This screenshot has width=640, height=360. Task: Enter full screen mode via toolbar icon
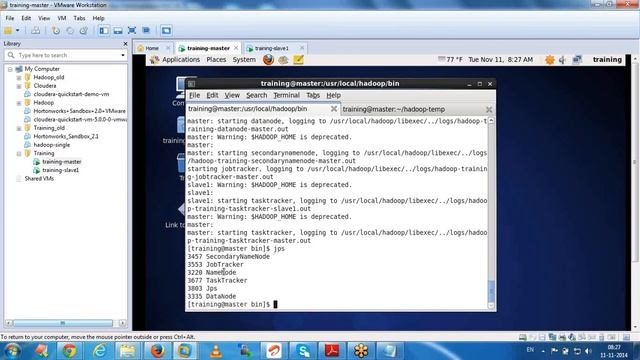pos(132,31)
